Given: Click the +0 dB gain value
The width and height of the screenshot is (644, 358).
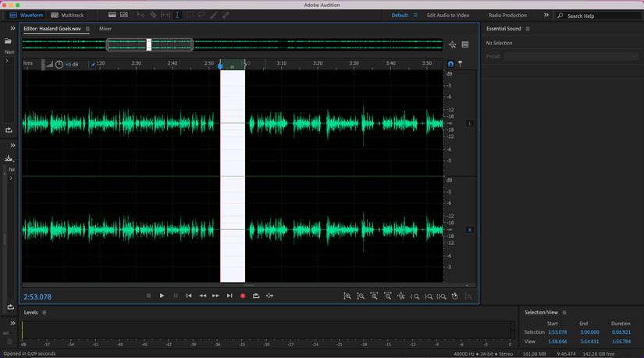Looking at the screenshot, I should (x=72, y=65).
